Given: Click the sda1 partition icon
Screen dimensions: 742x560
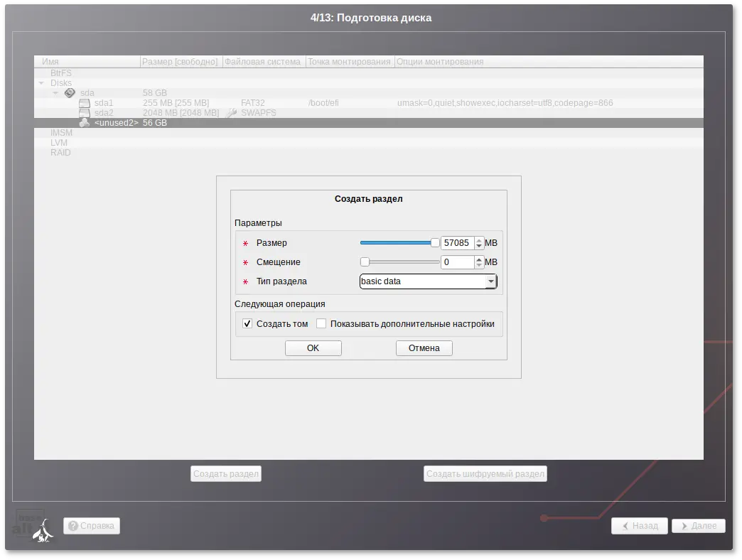Looking at the screenshot, I should [85, 103].
